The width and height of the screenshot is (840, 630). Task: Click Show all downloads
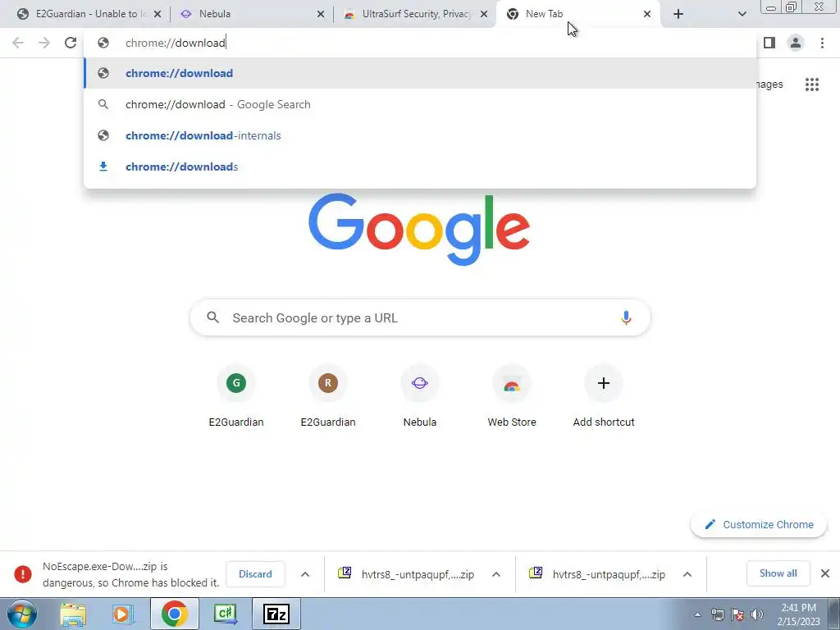(778, 573)
